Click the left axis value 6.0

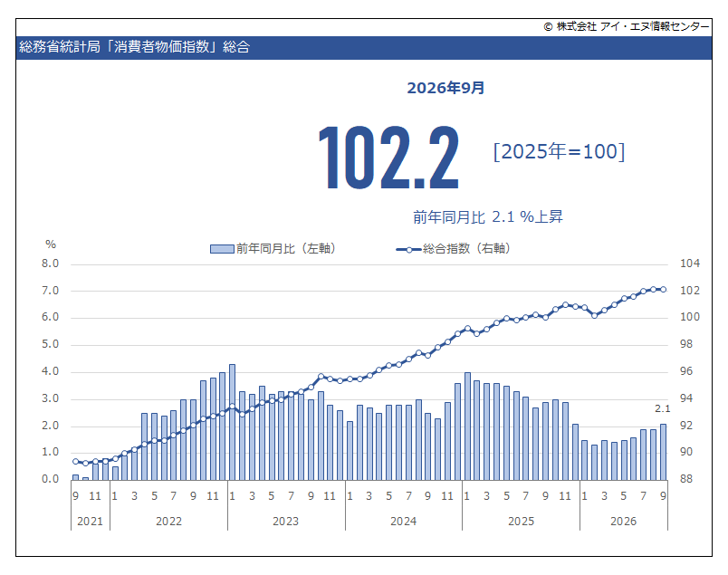(50, 317)
